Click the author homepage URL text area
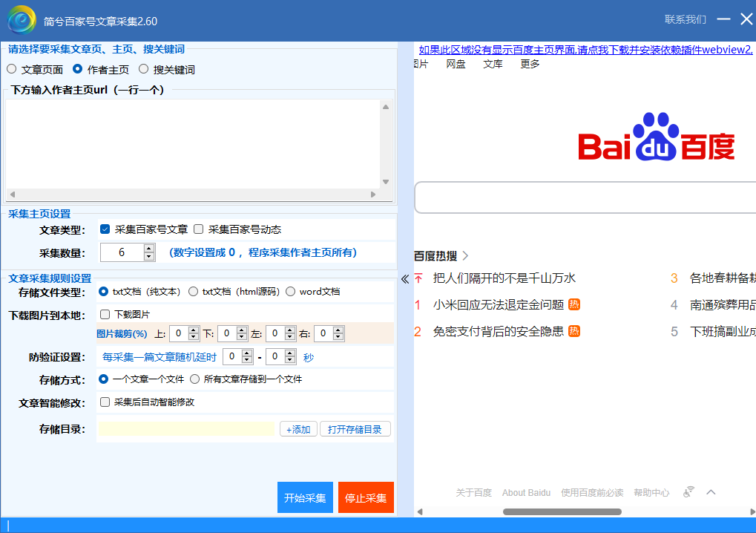This screenshot has width=756, height=533. 193,144
